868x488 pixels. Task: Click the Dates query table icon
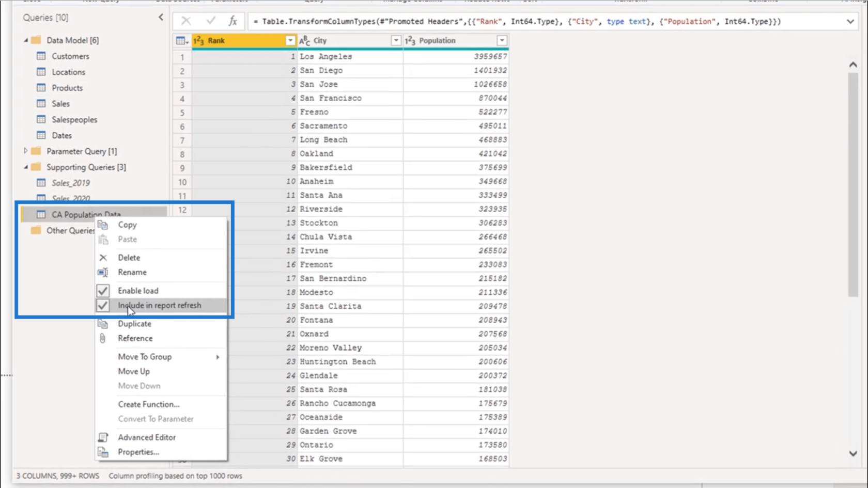pos(41,135)
